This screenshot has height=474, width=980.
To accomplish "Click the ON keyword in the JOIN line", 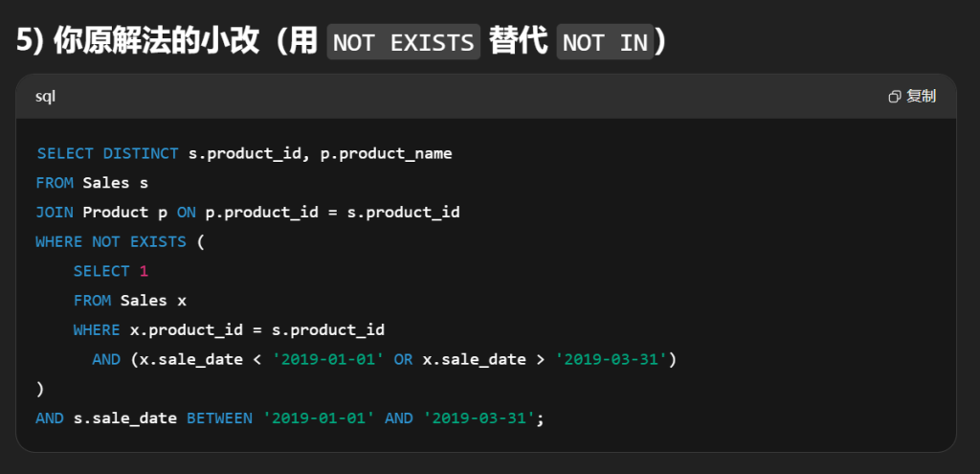I will [x=187, y=212].
